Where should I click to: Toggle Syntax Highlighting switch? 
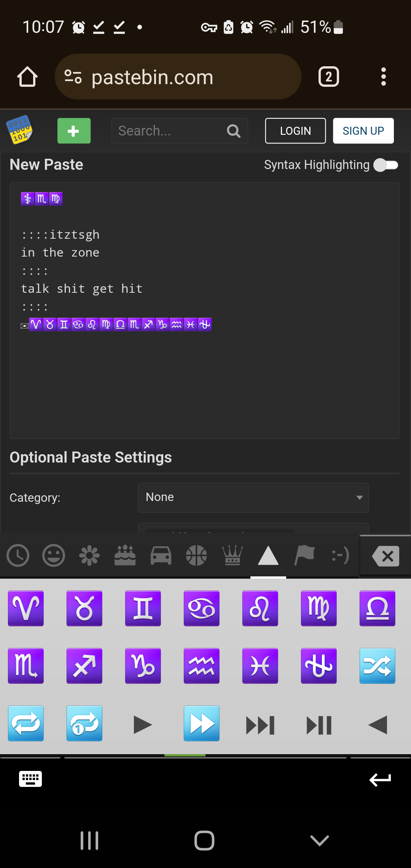pos(386,165)
